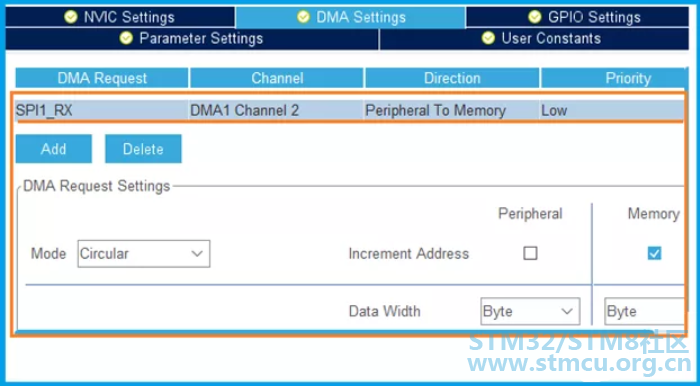Uncheck Memory increment address checkbox
The width and height of the screenshot is (700, 386).
[654, 253]
